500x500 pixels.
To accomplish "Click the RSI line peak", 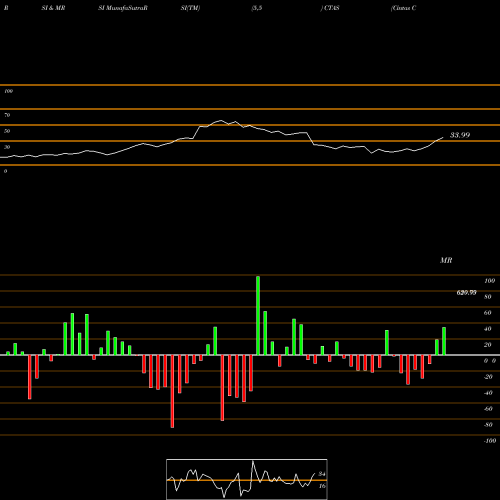I will pyautogui.click(x=221, y=120).
